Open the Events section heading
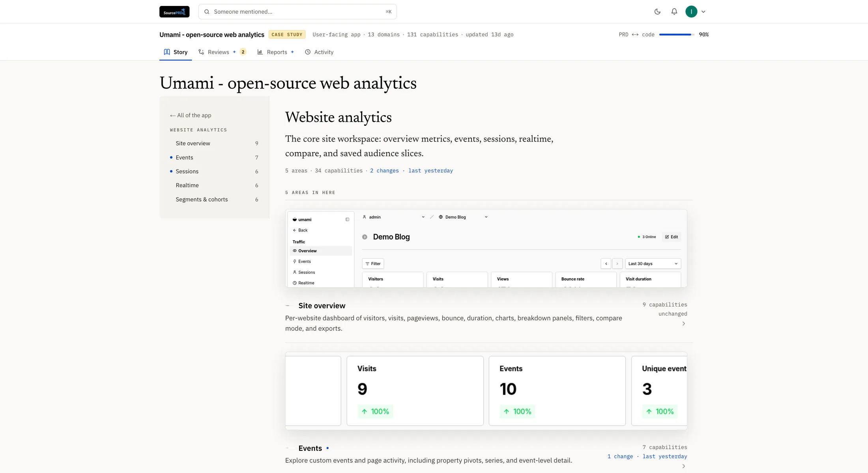This screenshot has width=868, height=473. point(310,448)
